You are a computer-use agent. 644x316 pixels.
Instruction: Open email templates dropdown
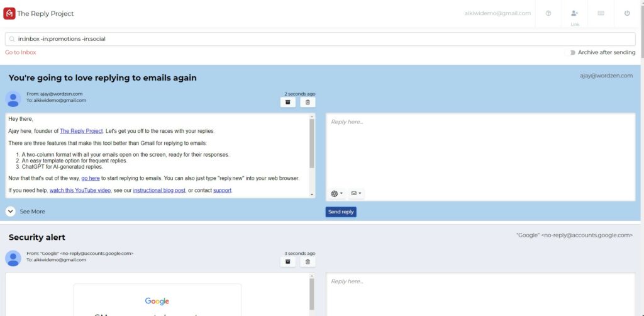tap(356, 193)
